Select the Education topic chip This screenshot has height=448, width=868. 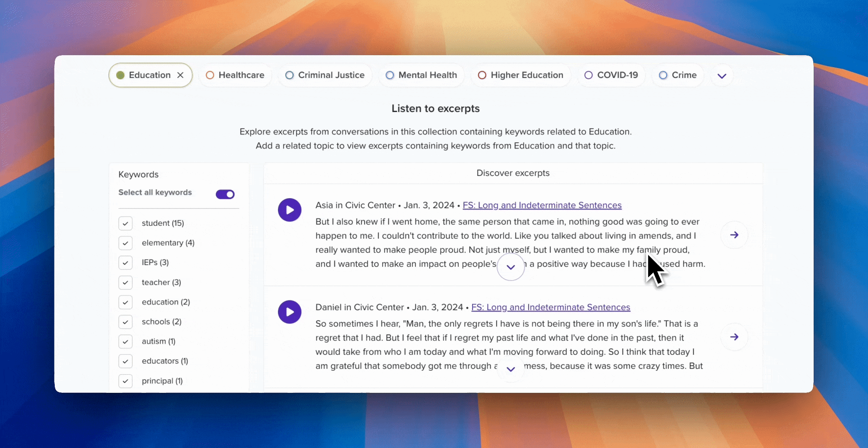[150, 75]
